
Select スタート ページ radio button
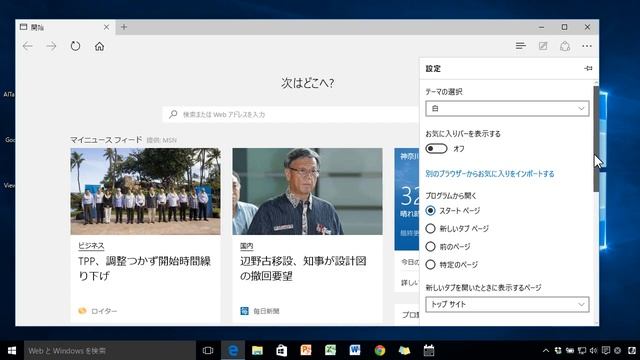pos(430,211)
